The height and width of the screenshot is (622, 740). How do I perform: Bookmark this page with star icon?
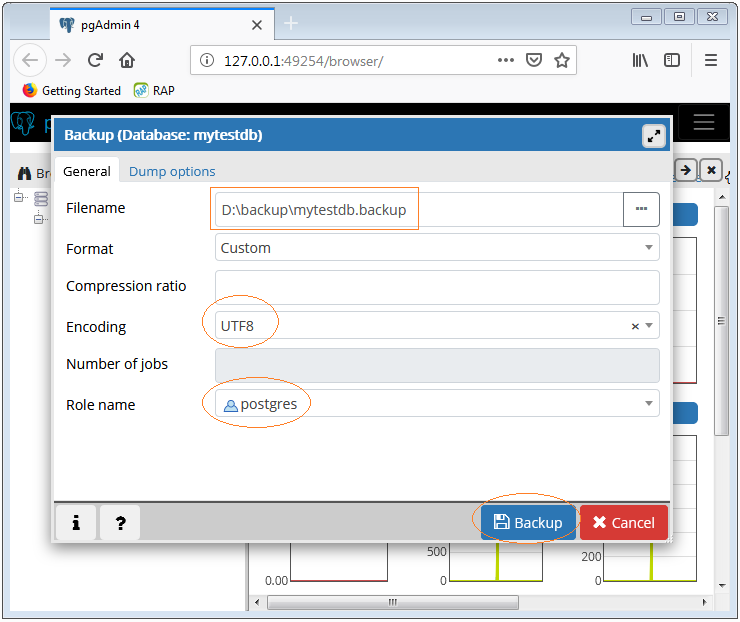[562, 60]
